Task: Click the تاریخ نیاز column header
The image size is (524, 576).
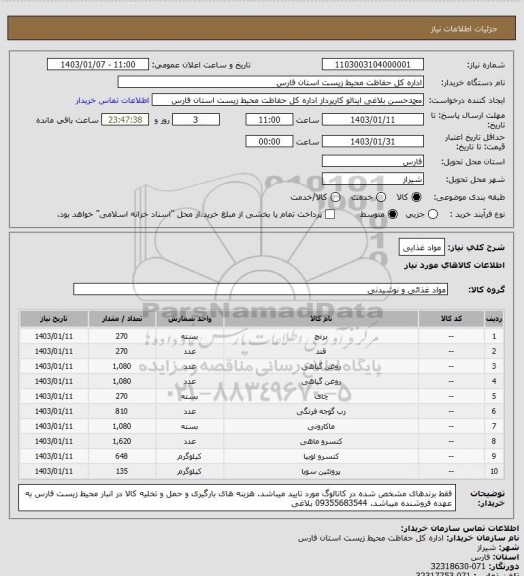Action: click(x=54, y=318)
